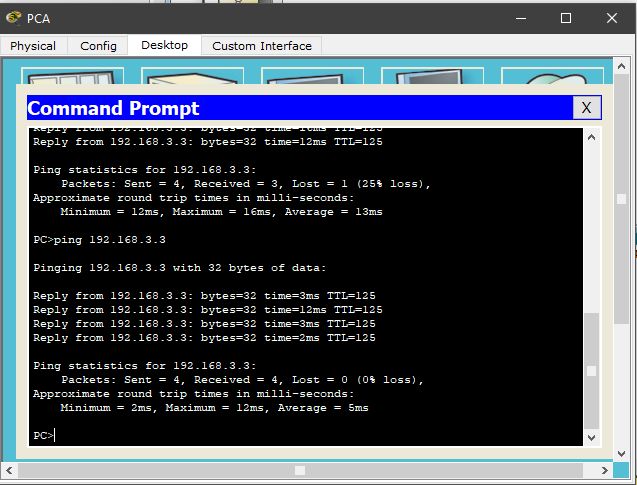Image resolution: width=637 pixels, height=485 pixels.
Task: Click the reply line with time=2ms
Action: click(x=204, y=338)
